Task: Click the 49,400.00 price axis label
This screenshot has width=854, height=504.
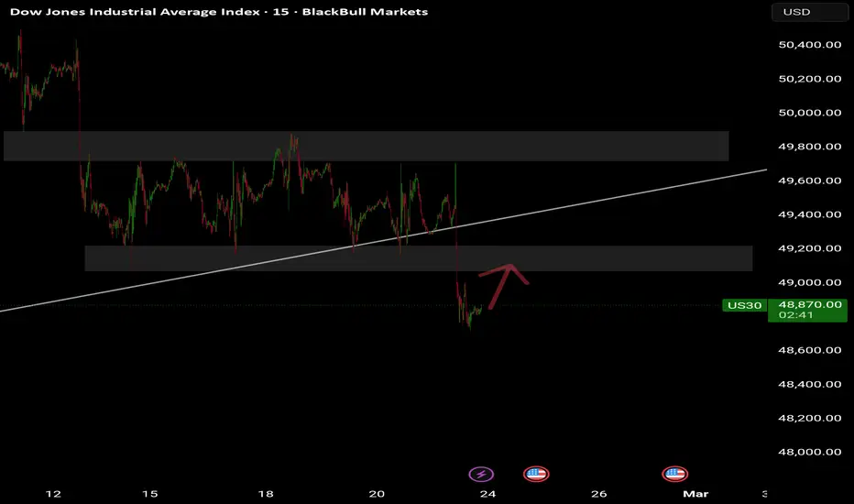Action: click(x=810, y=214)
